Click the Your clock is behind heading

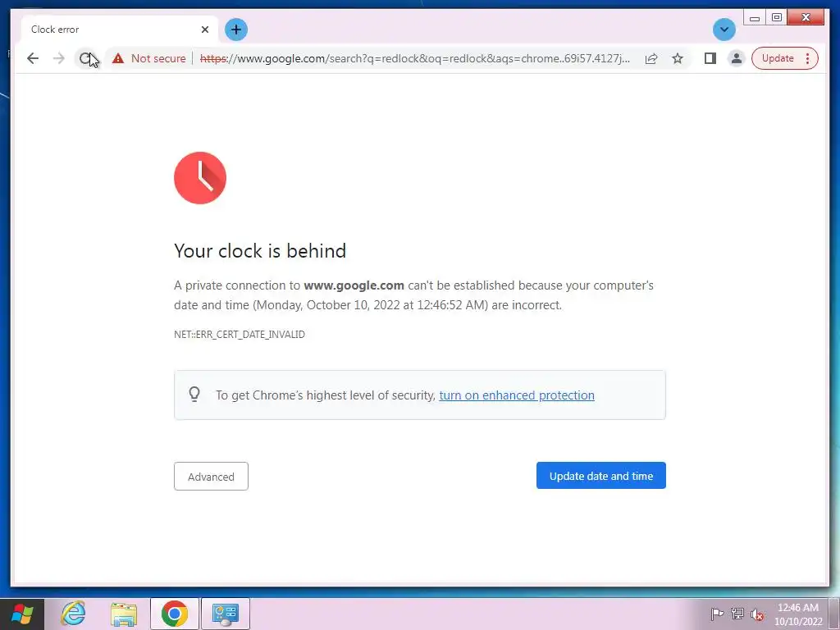(x=260, y=251)
